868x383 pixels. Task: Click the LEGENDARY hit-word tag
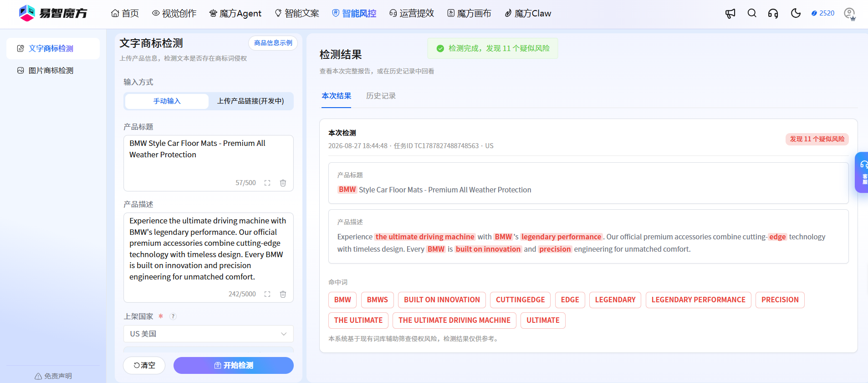point(615,300)
